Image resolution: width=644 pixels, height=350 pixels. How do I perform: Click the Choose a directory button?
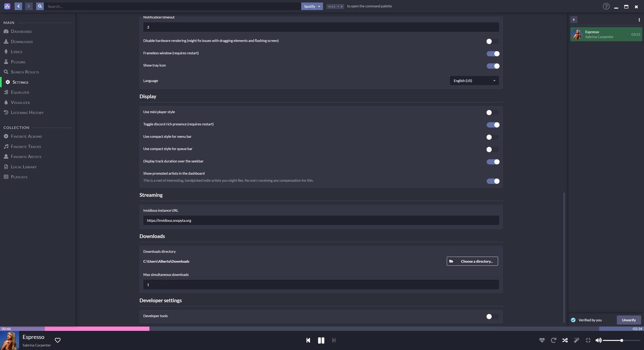point(472,261)
